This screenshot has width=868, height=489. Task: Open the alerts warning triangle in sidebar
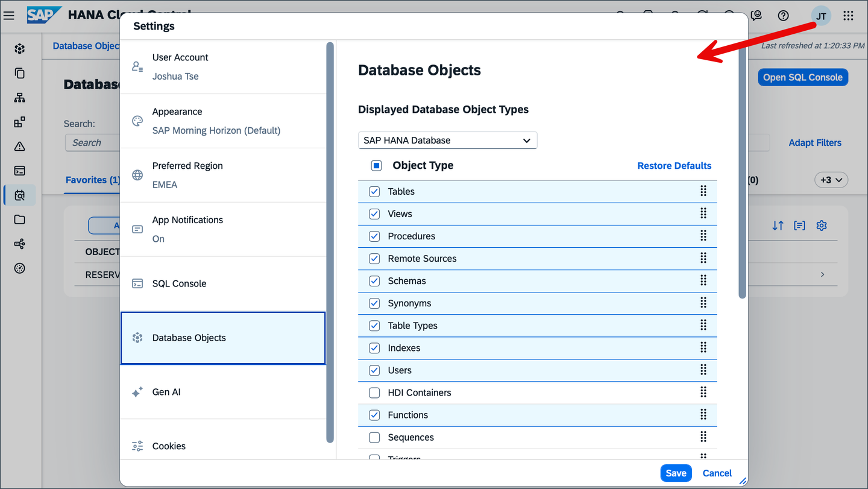click(20, 147)
